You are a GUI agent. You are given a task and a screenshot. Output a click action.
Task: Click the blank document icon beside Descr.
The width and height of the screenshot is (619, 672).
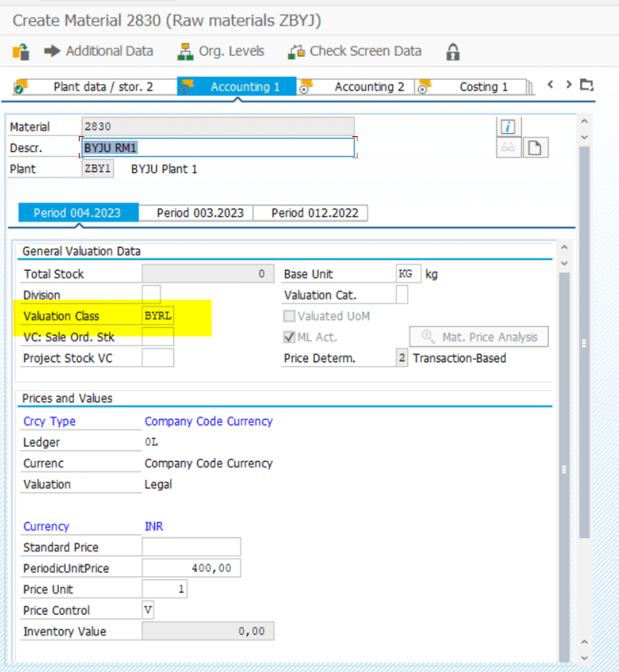click(534, 148)
